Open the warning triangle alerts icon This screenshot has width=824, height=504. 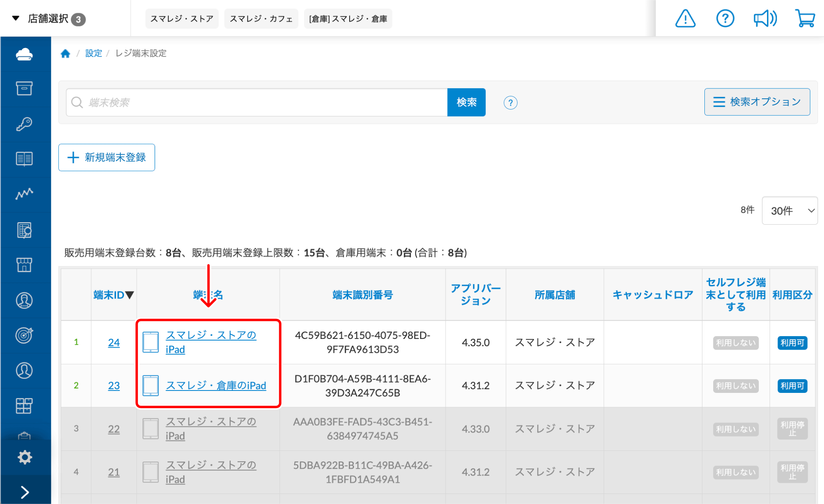pos(685,18)
